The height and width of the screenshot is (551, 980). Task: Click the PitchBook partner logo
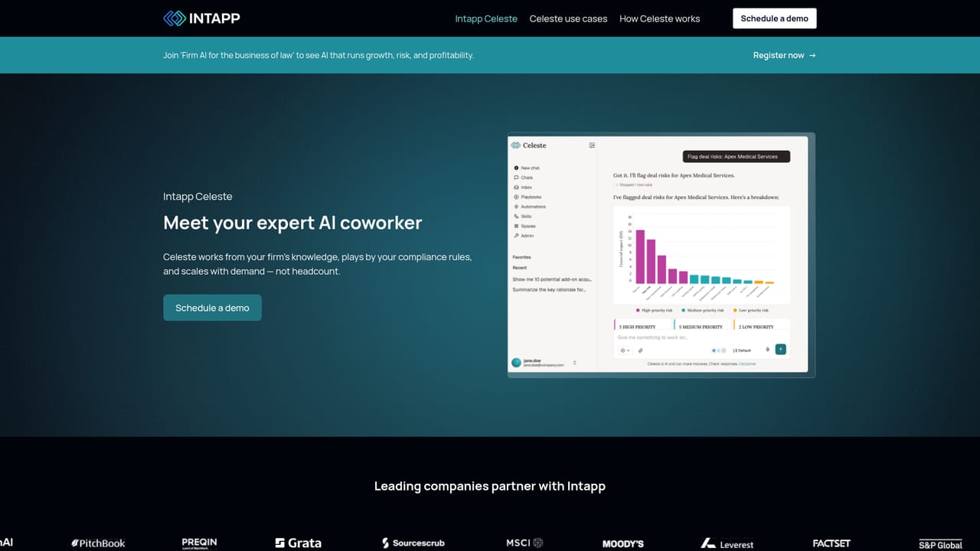click(x=98, y=543)
